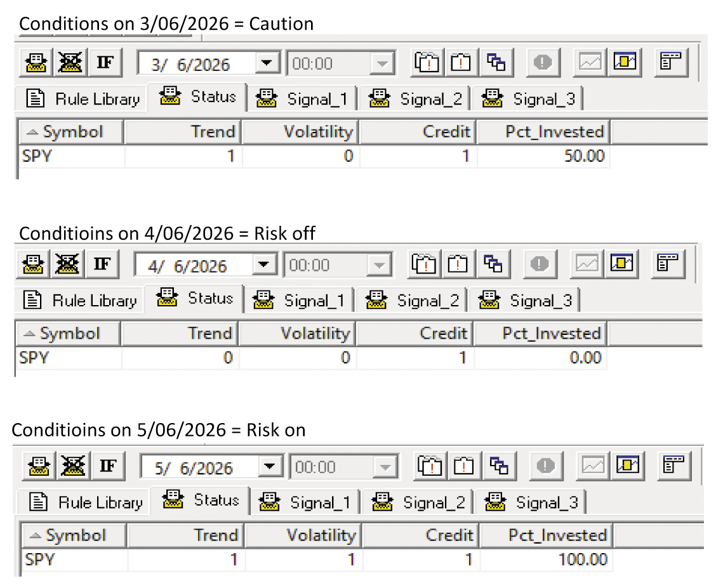Switch to Signal_2 tab in the Risk off panel
723x588 pixels.
point(412,301)
